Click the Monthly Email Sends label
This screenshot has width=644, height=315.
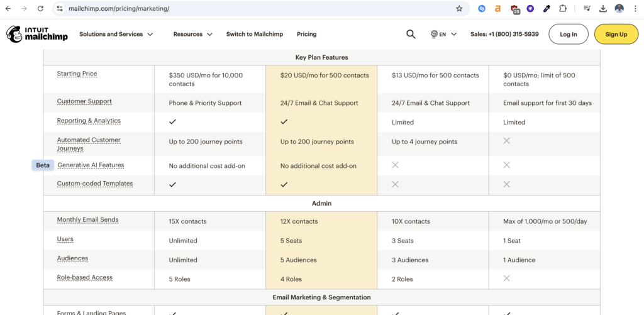pyautogui.click(x=87, y=219)
